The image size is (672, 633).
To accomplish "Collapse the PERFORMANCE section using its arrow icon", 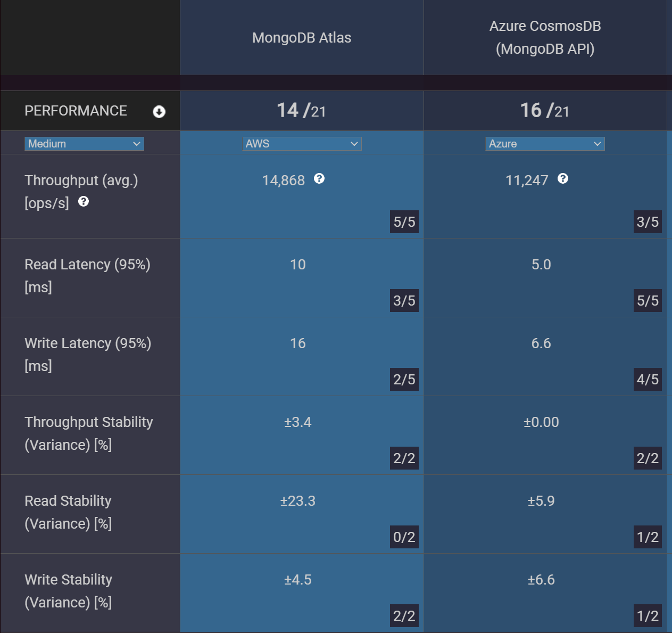I will pos(159,111).
